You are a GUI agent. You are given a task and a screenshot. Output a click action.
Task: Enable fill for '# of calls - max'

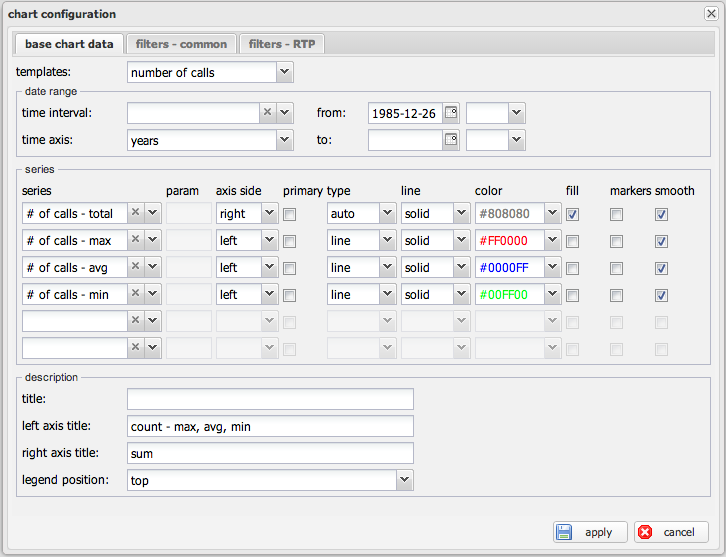tap(573, 241)
